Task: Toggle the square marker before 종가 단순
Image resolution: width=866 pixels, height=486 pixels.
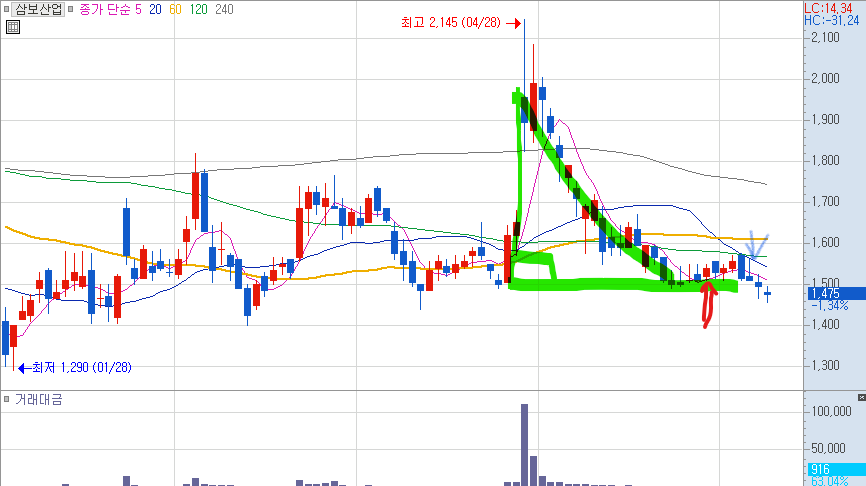Action: point(71,9)
